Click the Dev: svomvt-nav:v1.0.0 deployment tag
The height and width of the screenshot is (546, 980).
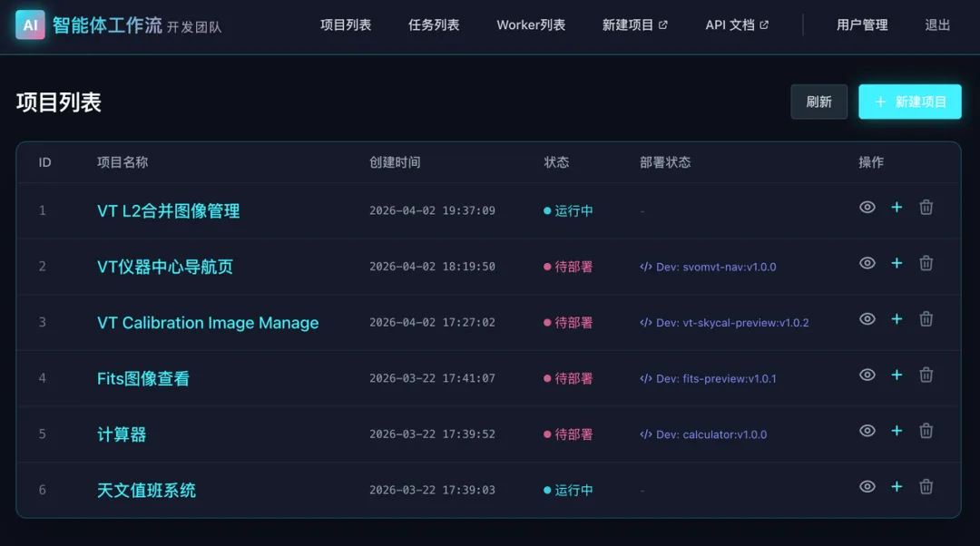(x=709, y=268)
